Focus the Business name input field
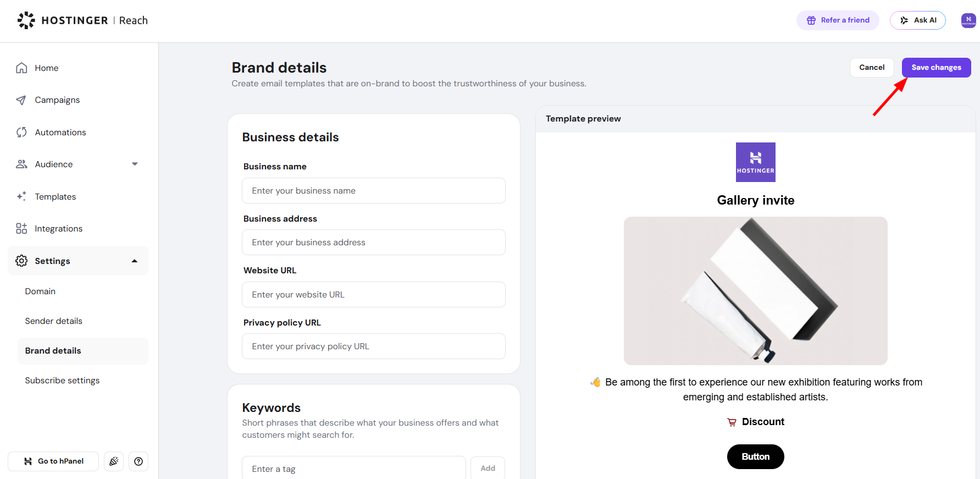The image size is (980, 479). click(x=374, y=191)
